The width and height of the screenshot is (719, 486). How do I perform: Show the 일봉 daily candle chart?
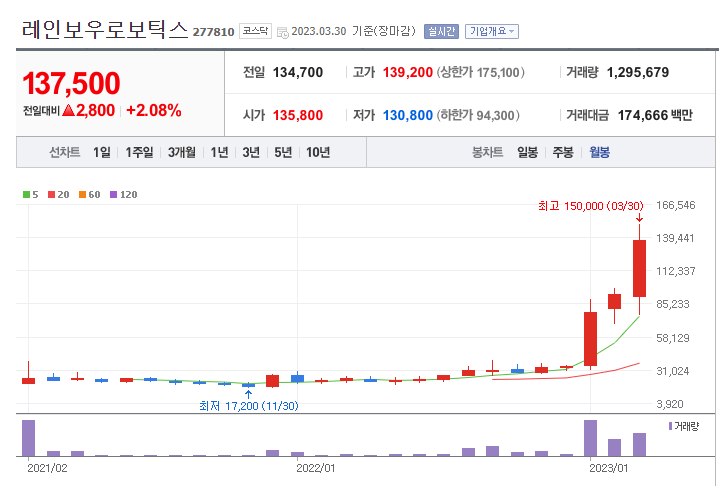point(527,152)
